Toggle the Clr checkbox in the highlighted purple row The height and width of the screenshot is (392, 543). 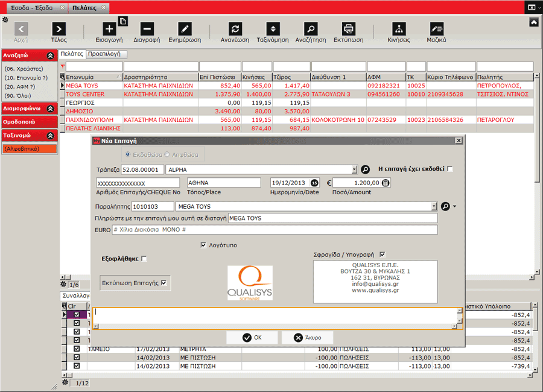77,315
